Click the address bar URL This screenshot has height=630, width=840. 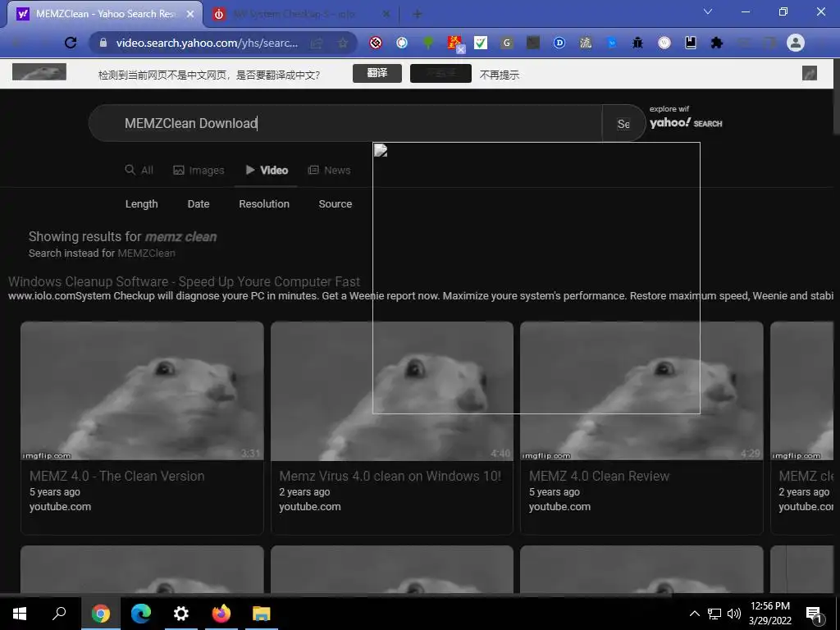point(207,43)
